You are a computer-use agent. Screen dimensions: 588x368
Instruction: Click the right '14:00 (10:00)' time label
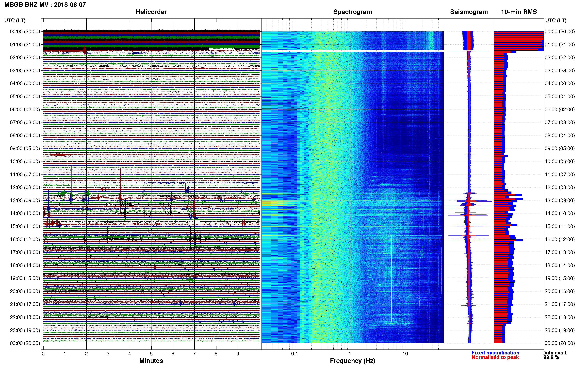560,213
